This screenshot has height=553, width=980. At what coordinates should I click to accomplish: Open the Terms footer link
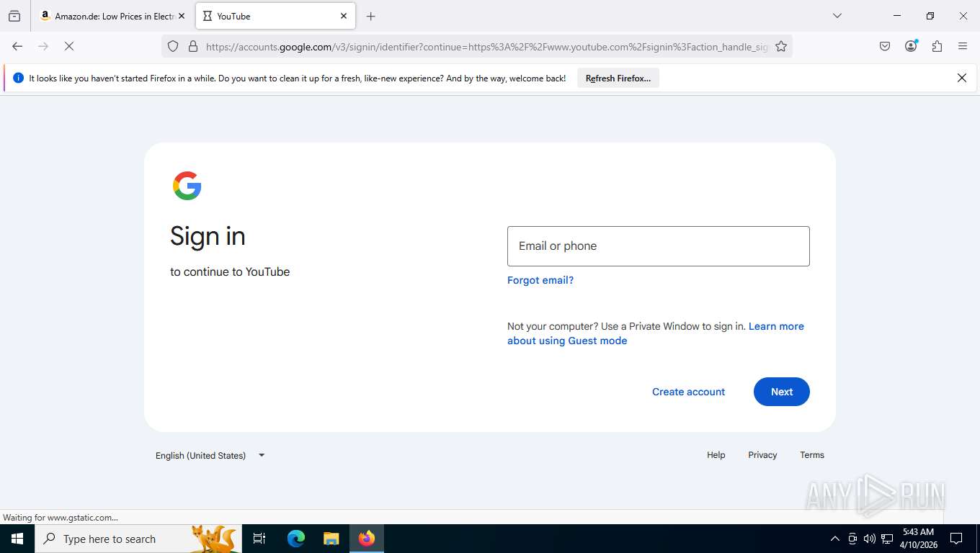812,455
